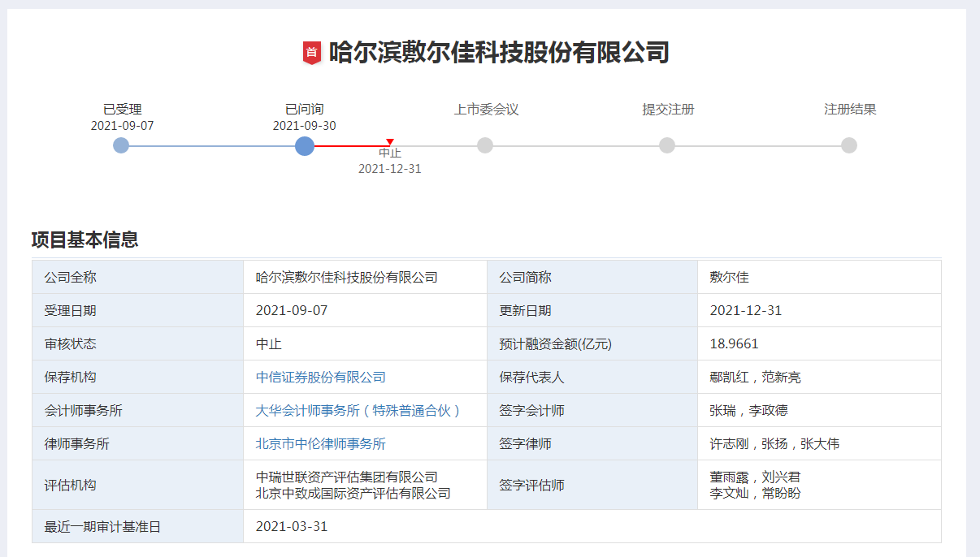Click the 北京中致成国际资产评估有限公司 text

[353, 494]
